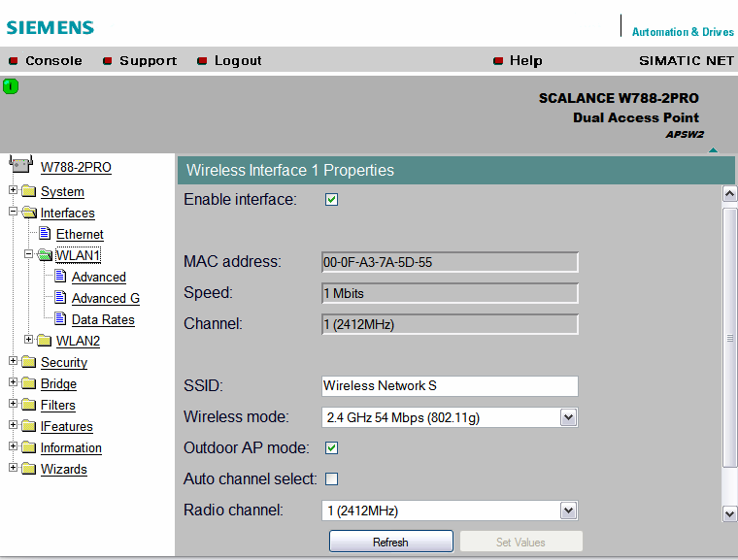Click the read-only Channel field

coord(450,324)
